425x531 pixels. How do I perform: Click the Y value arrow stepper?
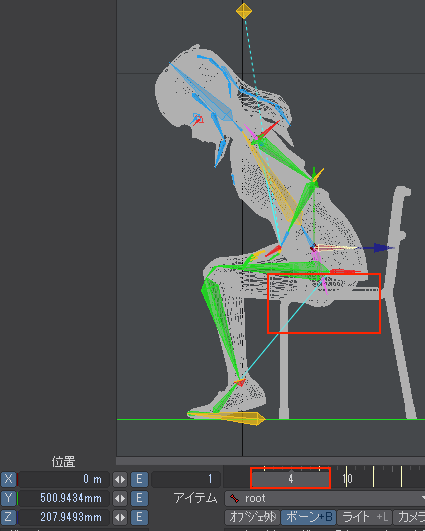coord(120,498)
